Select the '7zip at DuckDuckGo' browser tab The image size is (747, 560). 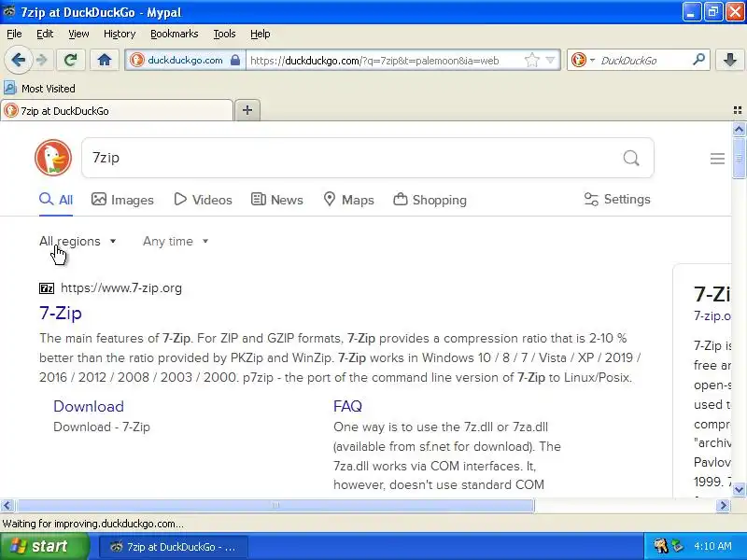click(x=117, y=110)
